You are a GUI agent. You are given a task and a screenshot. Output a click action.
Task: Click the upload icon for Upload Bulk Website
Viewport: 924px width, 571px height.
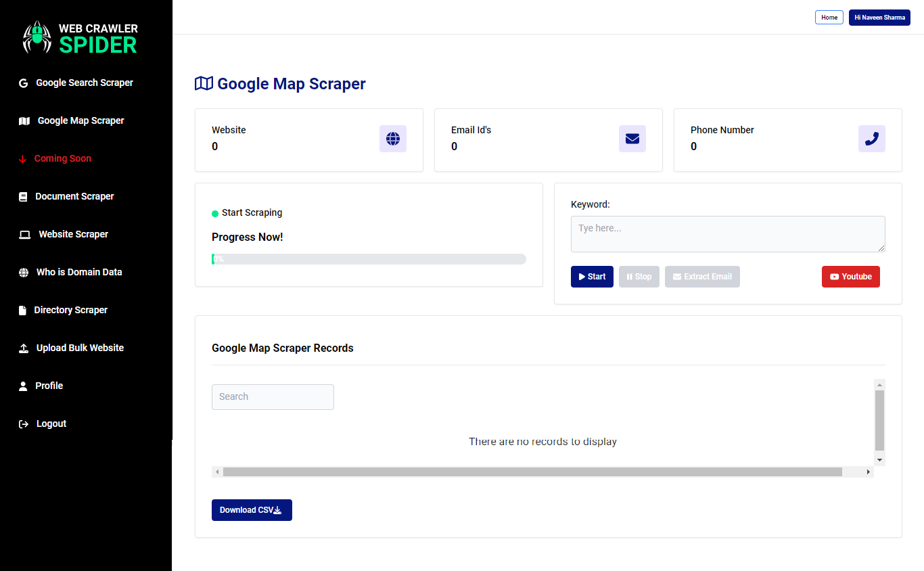point(24,348)
